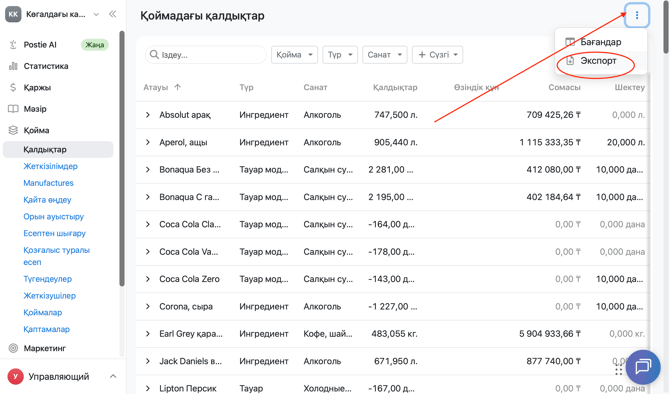Open Қаржы section in sidebar
Screen dimensions: 670x394
37,87
